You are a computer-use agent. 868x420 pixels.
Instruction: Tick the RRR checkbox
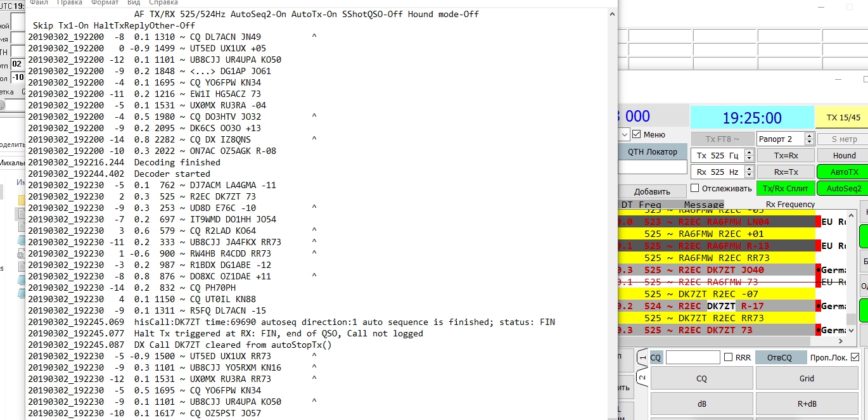tap(728, 357)
